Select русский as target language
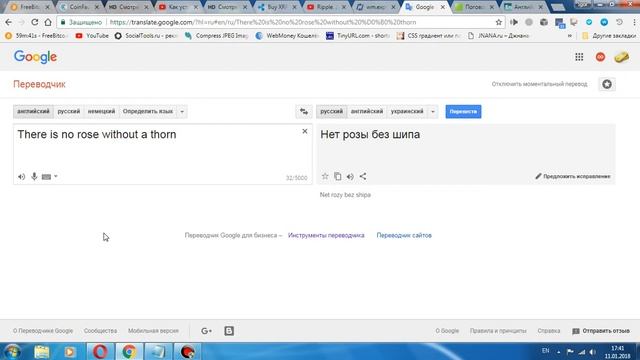The width and height of the screenshot is (640, 360). [331, 111]
